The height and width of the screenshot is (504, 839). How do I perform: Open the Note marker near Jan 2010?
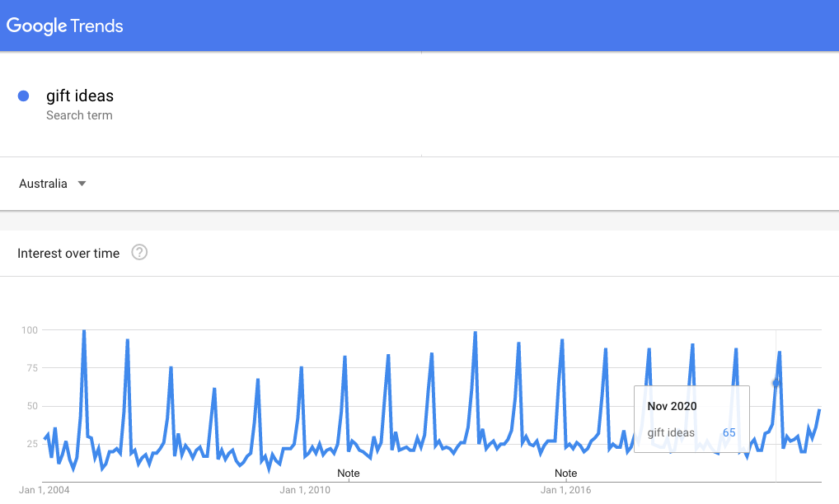pyautogui.click(x=349, y=473)
